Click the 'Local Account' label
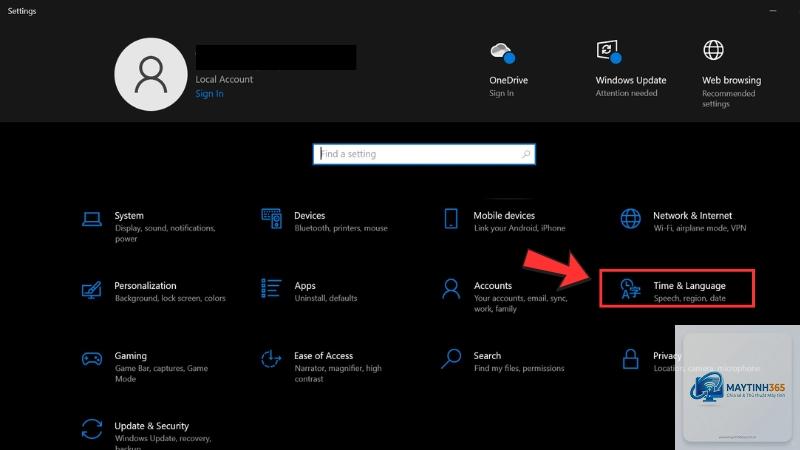800x450 pixels. (x=224, y=79)
